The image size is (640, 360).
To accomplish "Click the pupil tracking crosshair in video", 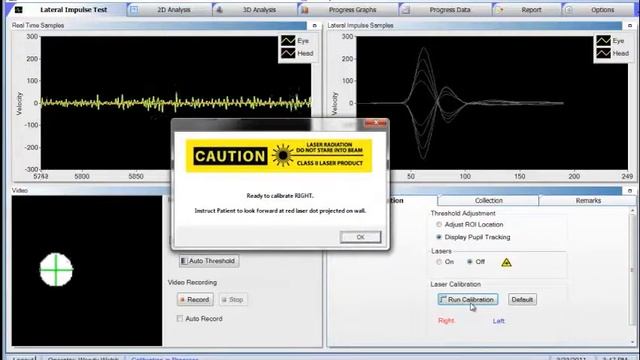I will (x=56, y=269).
